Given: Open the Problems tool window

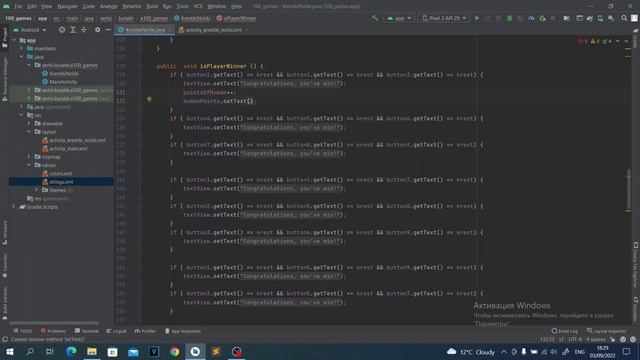Looking at the screenshot, I should point(53,331).
